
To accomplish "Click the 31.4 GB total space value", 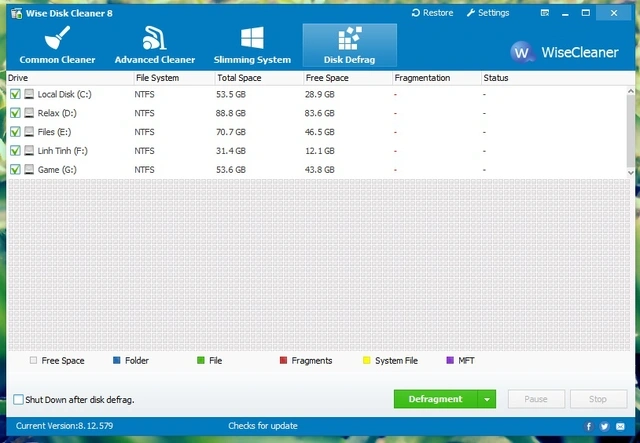I will click(231, 151).
